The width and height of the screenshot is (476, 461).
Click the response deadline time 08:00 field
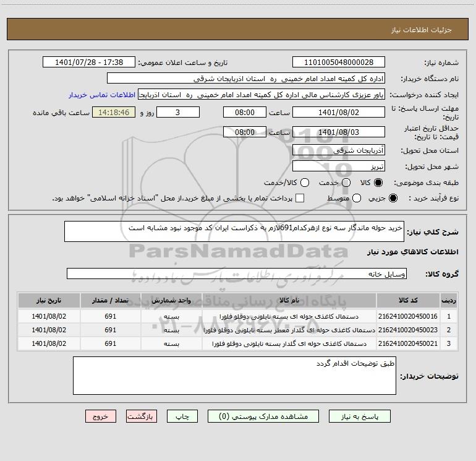[245, 112]
